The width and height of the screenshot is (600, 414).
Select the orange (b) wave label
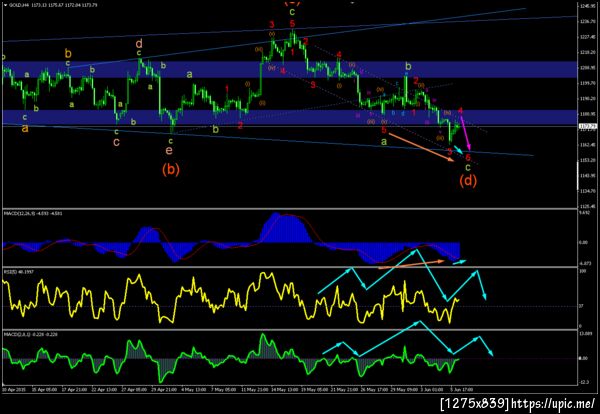pyautogui.click(x=171, y=169)
